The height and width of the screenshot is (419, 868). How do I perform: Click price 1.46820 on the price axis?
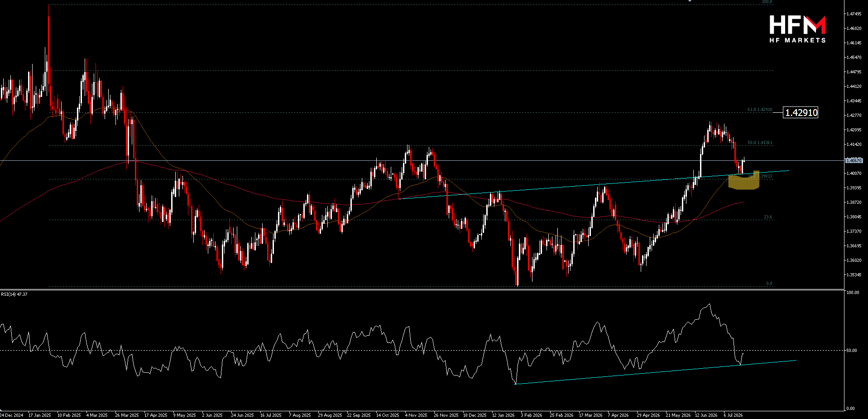click(854, 29)
